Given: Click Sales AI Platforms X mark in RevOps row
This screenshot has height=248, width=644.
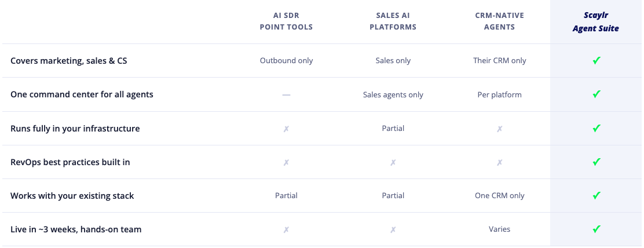Looking at the screenshot, I should pyautogui.click(x=393, y=163).
